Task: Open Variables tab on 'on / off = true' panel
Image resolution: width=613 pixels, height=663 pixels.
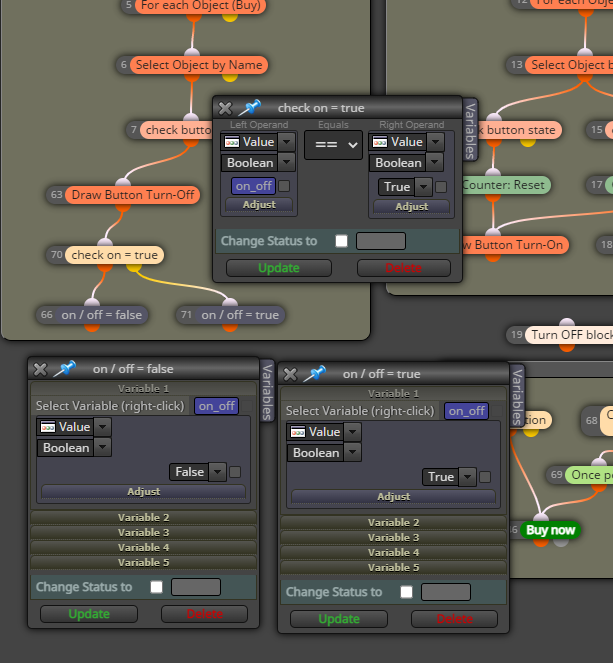Action: click(x=517, y=396)
